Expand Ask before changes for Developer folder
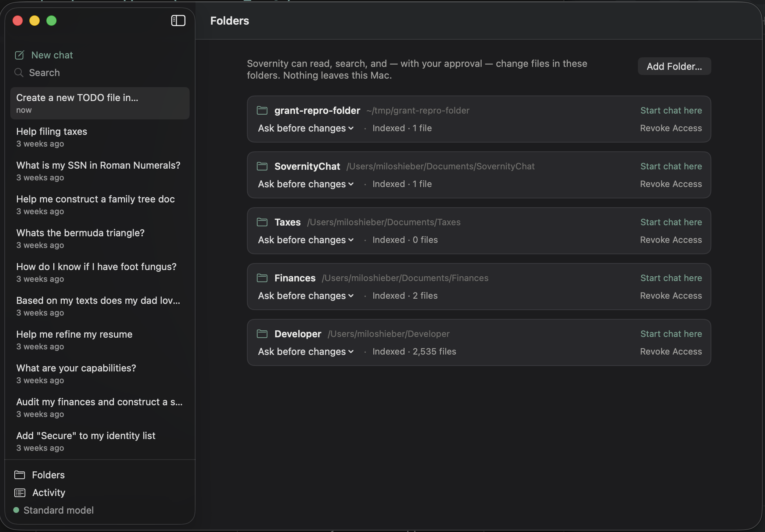765x532 pixels. [x=306, y=352]
